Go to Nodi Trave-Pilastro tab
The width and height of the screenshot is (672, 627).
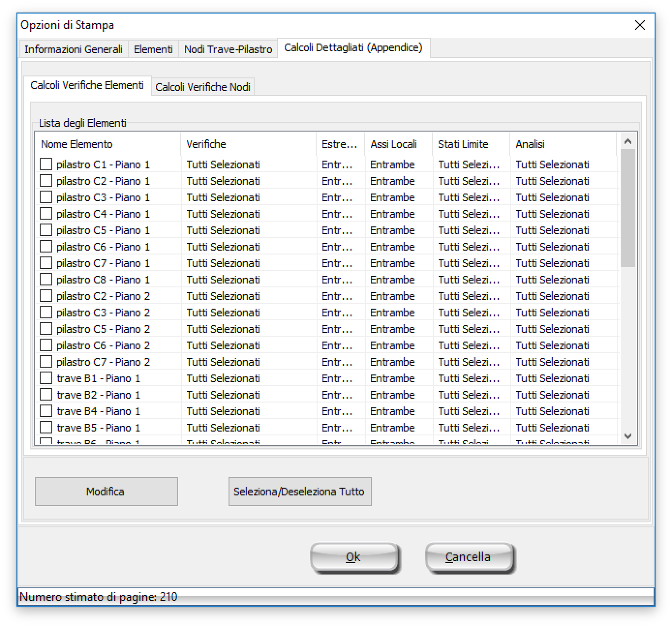point(228,49)
